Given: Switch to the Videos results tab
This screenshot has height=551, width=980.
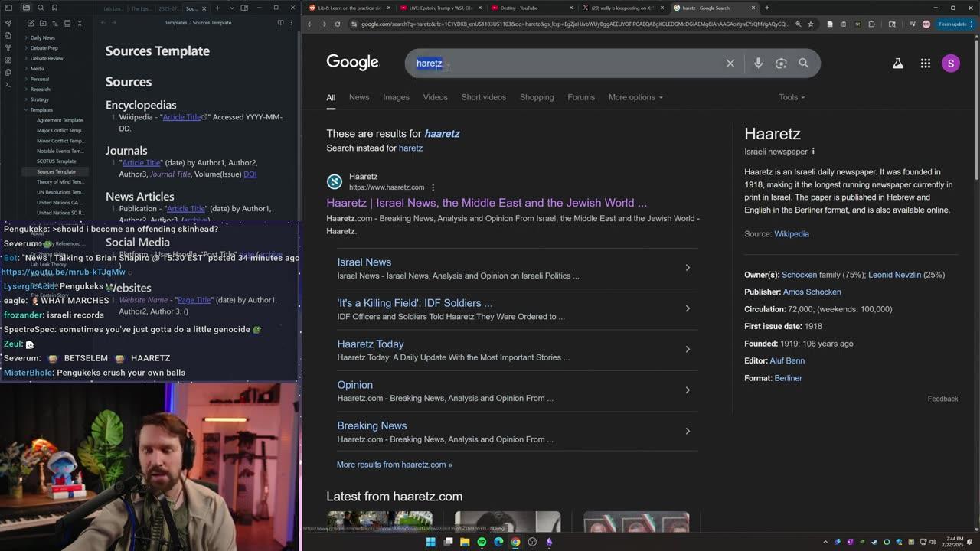Looking at the screenshot, I should [x=435, y=97].
